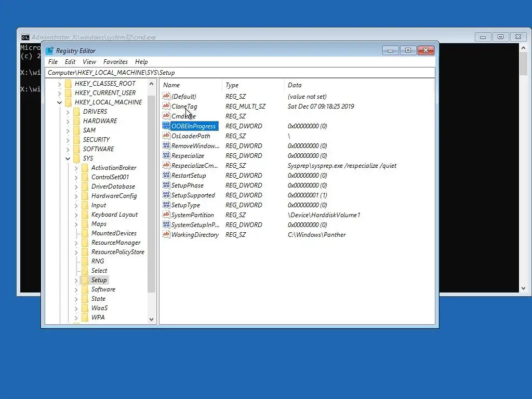Viewport: 532px width, 399px height.
Task: Close the Registry Editor window
Action: 426,50
